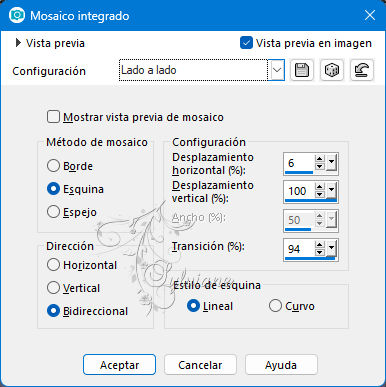
Task: Uncheck Vista previa en imagen
Action: pyautogui.click(x=246, y=43)
